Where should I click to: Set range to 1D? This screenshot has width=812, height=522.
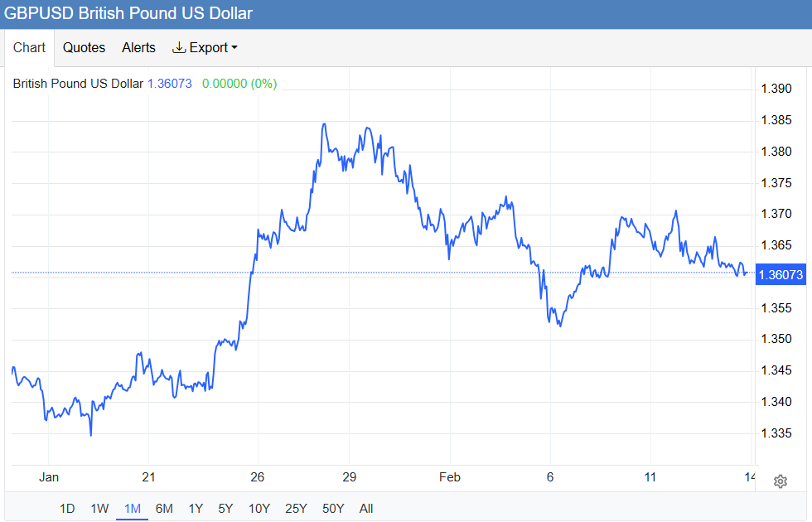[67, 508]
